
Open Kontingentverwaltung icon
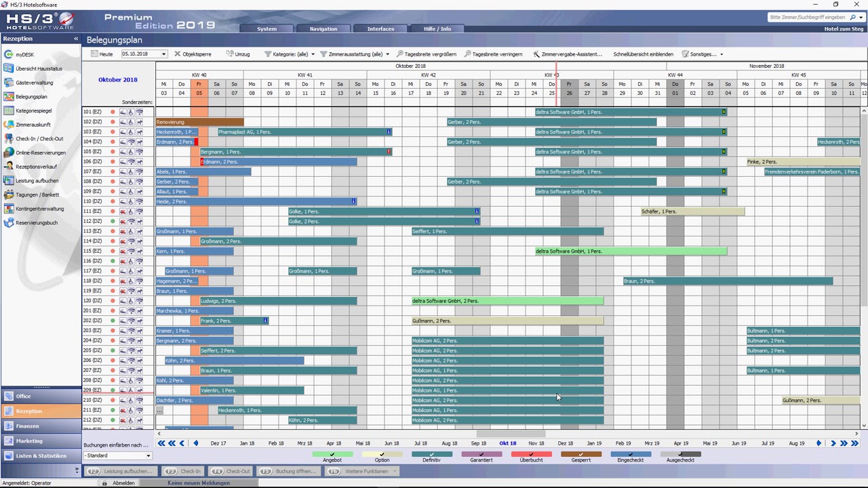pyautogui.click(x=8, y=209)
